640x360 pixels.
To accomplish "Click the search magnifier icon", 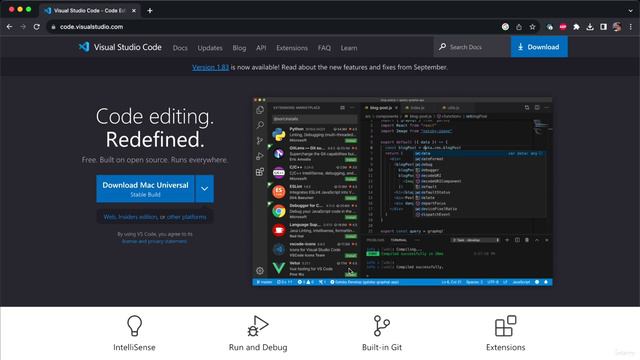I will click(442, 47).
